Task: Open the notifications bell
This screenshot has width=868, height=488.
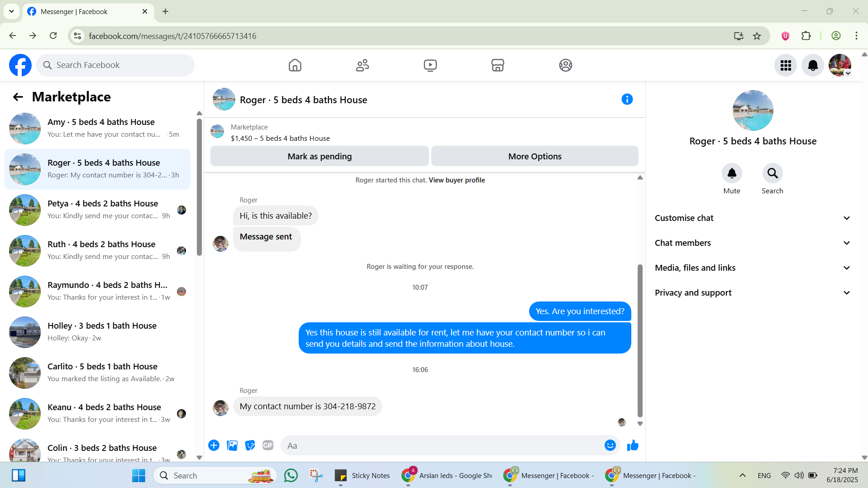Action: [813, 65]
